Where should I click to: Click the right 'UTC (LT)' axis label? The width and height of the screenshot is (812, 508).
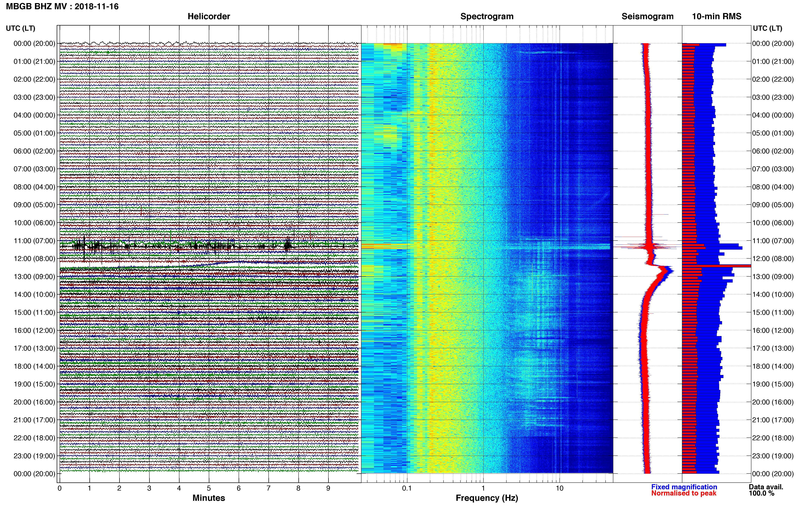767,28
